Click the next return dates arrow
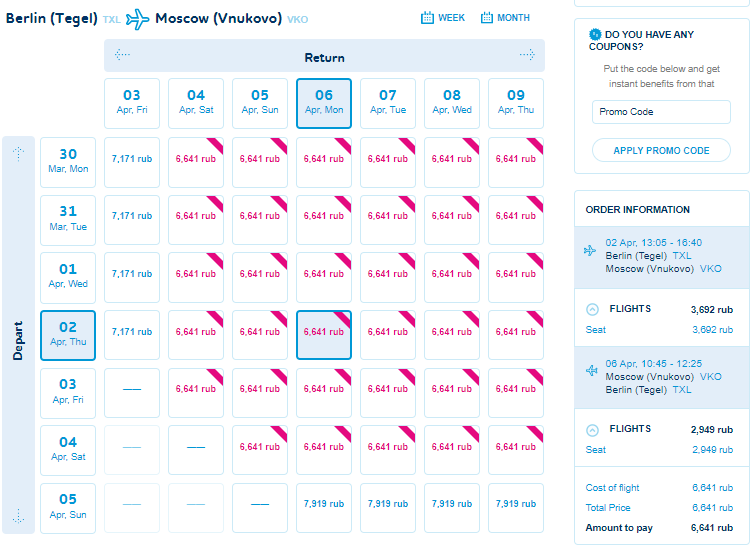Screen dimensions: 756x547 pyautogui.click(x=527, y=54)
